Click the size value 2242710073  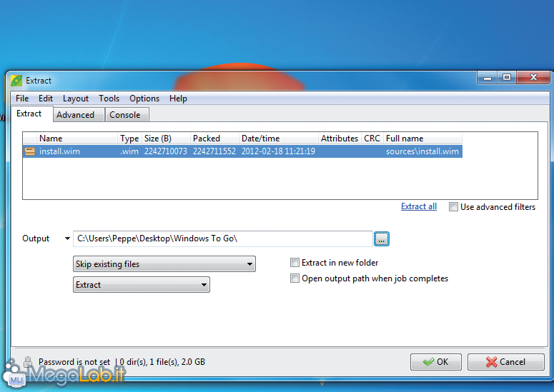coord(166,151)
